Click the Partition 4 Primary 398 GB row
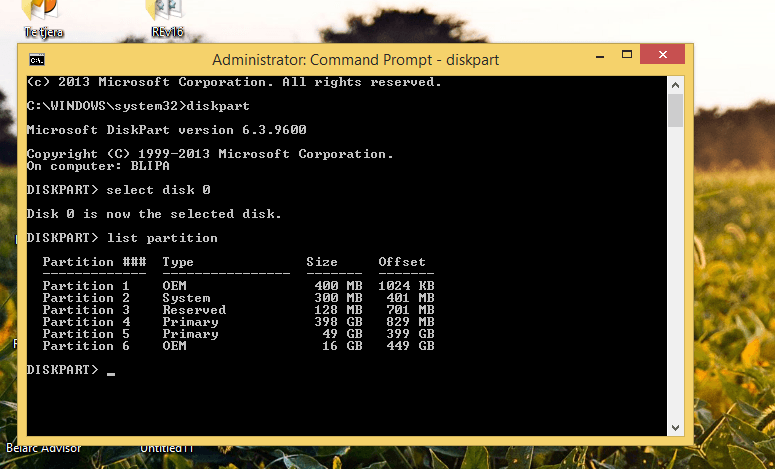 click(237, 322)
